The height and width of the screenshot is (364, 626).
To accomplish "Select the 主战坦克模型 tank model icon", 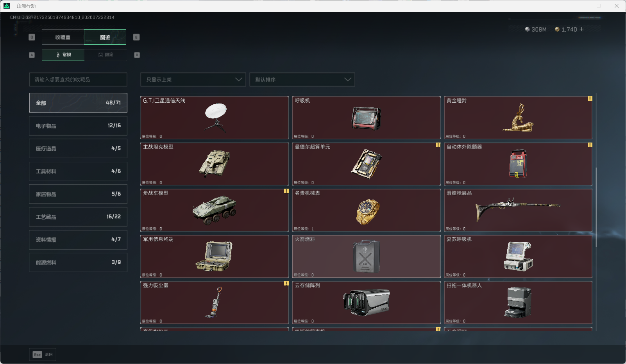I will click(215, 163).
